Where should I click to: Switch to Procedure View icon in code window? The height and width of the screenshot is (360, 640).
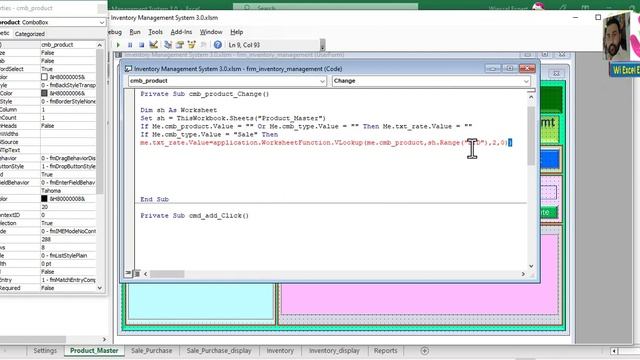[x=129, y=273]
